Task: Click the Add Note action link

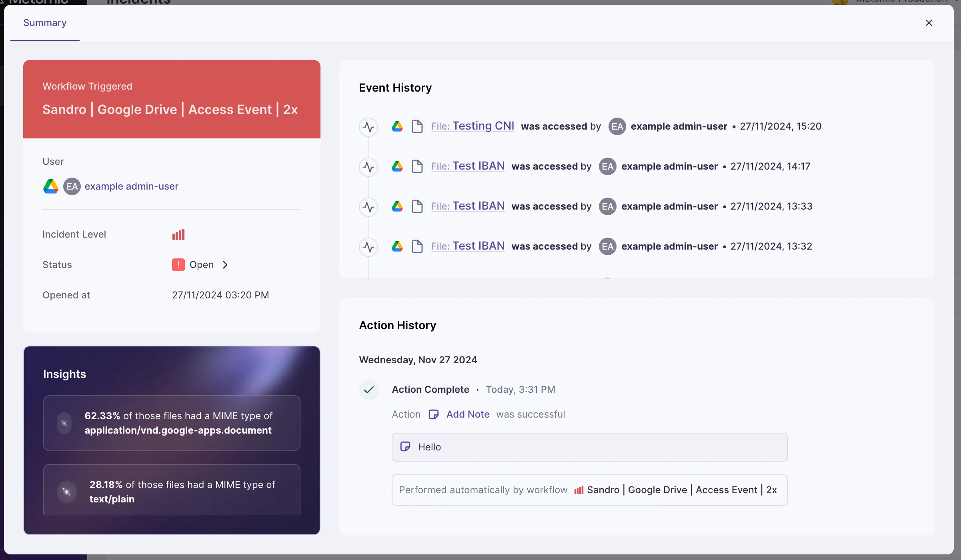Action: point(468,414)
